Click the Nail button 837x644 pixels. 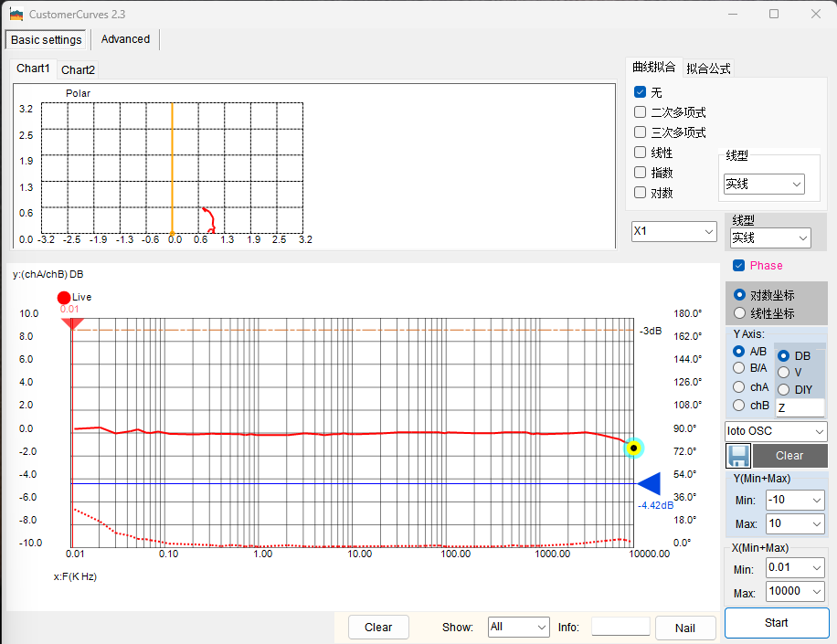(x=684, y=628)
